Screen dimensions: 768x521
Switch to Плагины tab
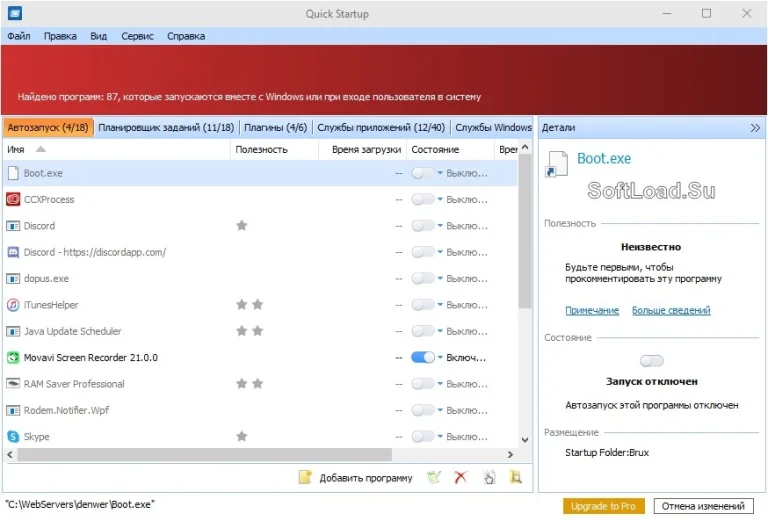[275, 127]
